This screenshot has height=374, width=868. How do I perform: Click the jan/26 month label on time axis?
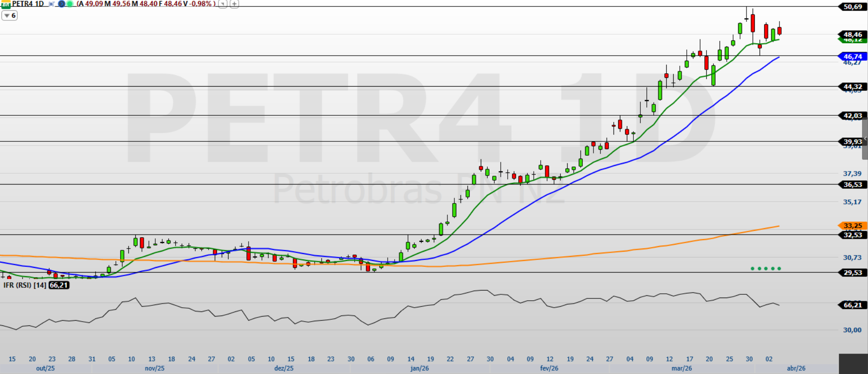click(420, 368)
